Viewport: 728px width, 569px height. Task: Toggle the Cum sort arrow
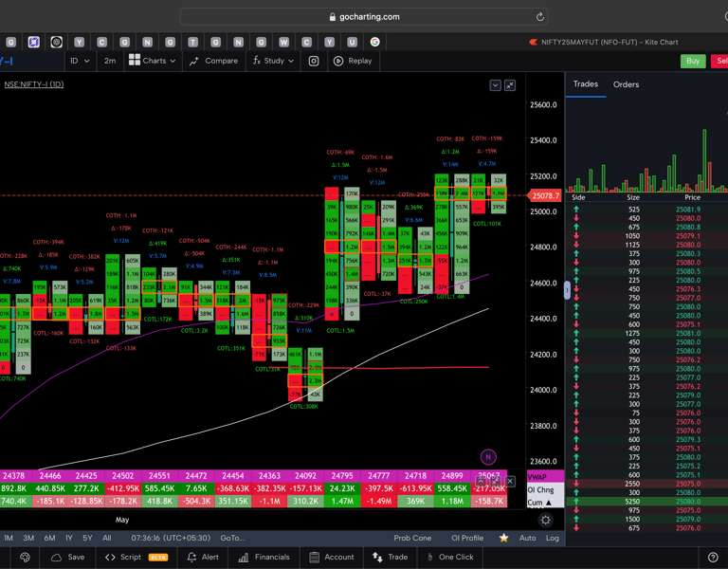(549, 503)
